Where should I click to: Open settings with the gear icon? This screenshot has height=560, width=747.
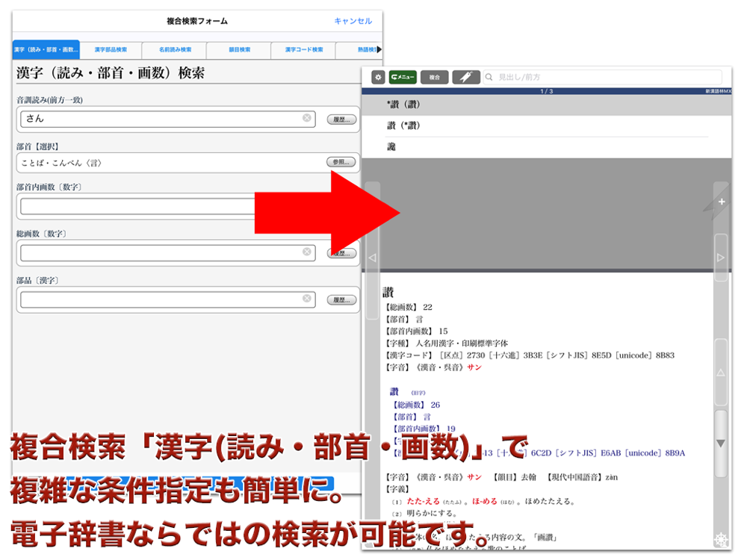[378, 77]
